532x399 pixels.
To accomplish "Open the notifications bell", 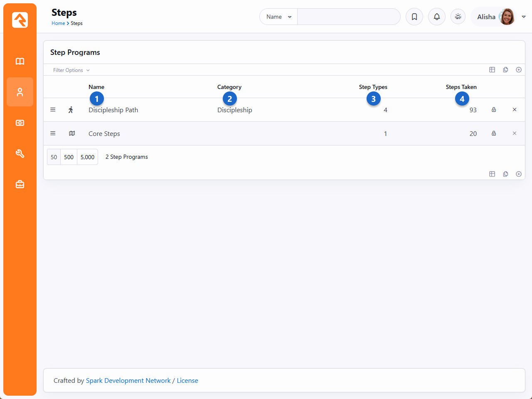I will tap(437, 17).
